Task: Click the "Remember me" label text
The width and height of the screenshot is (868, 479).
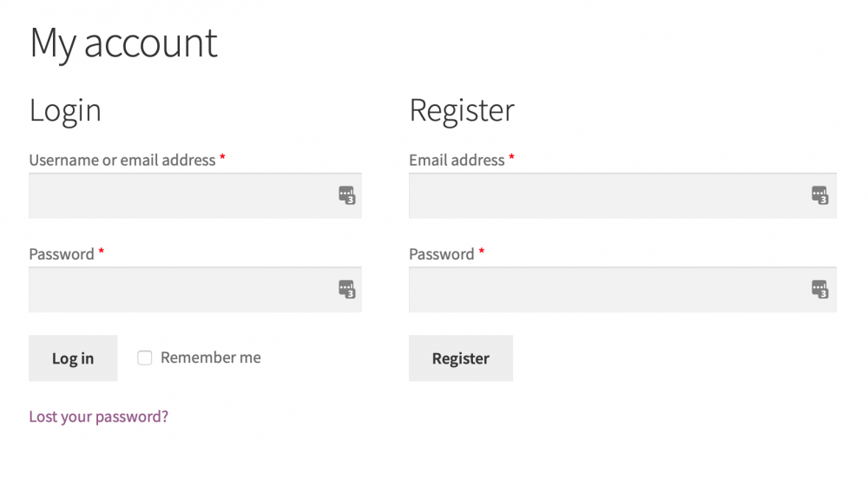Action: 210,358
